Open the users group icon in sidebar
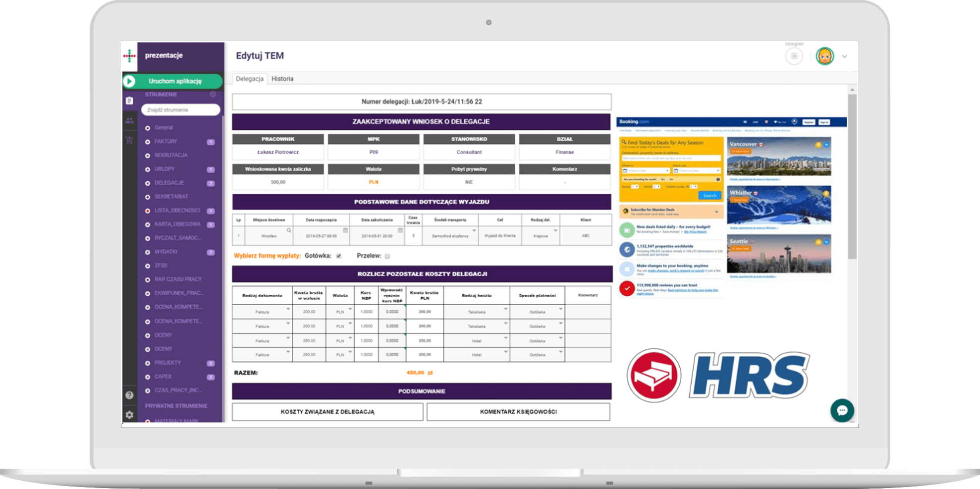 coord(129,120)
